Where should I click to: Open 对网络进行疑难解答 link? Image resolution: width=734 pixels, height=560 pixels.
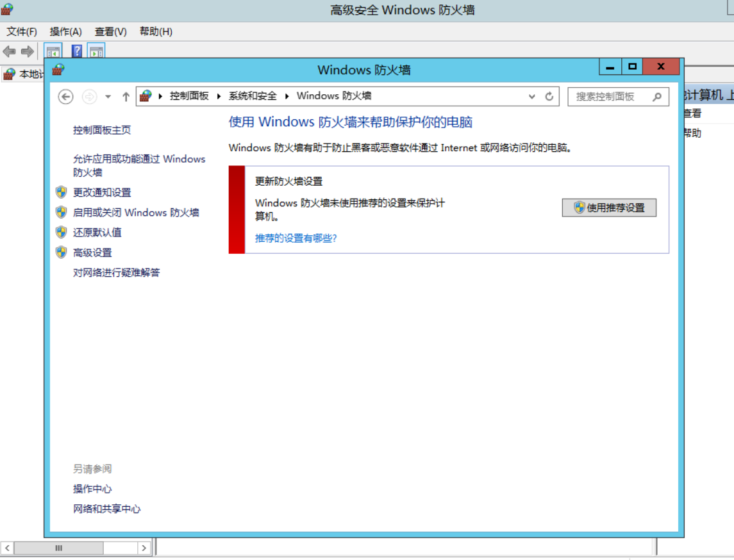coord(117,272)
